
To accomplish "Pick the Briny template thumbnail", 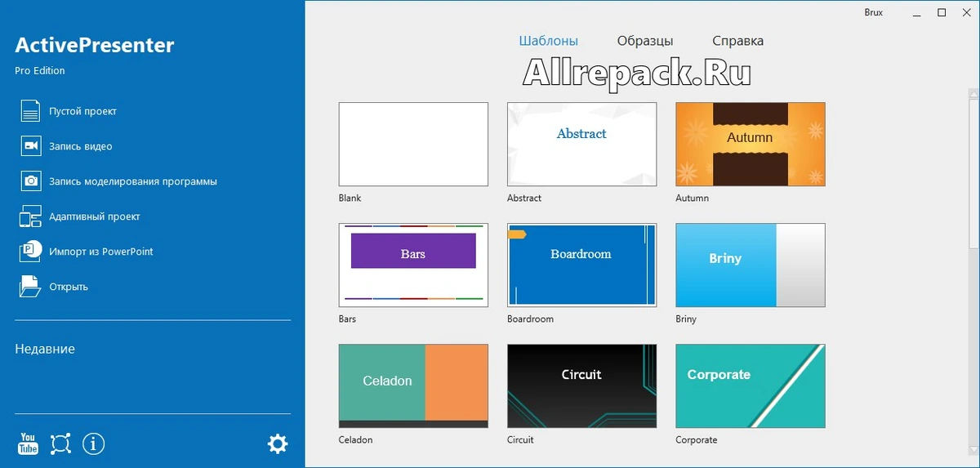I will (751, 265).
